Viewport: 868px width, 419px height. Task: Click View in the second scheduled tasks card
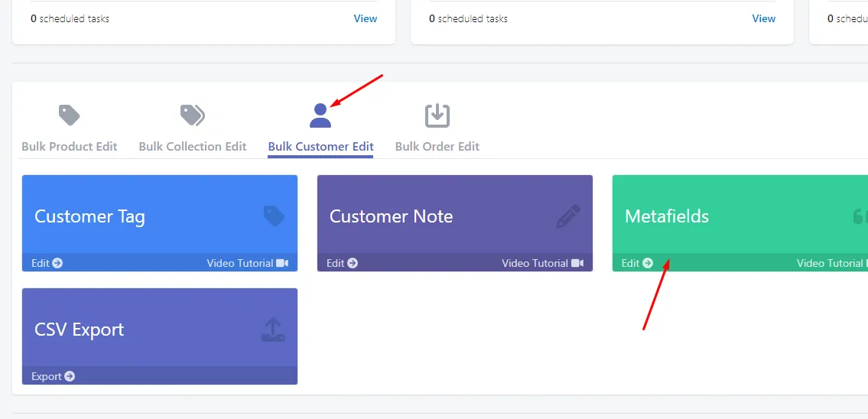point(764,18)
